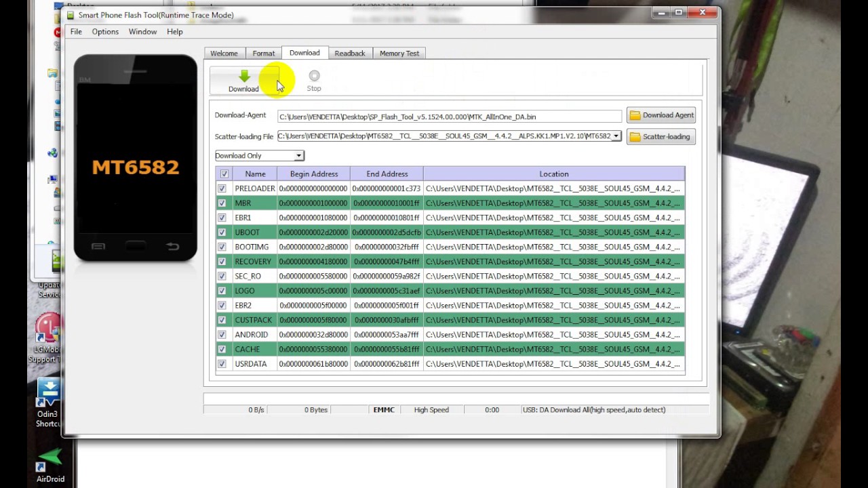The height and width of the screenshot is (488, 868).
Task: Click the End Address column header
Action: [387, 174]
